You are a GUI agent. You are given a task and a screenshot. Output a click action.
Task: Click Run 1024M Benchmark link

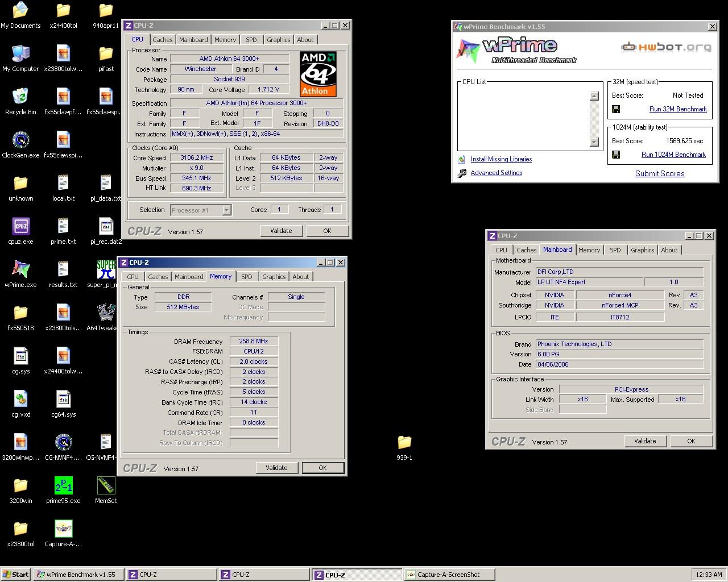point(673,155)
